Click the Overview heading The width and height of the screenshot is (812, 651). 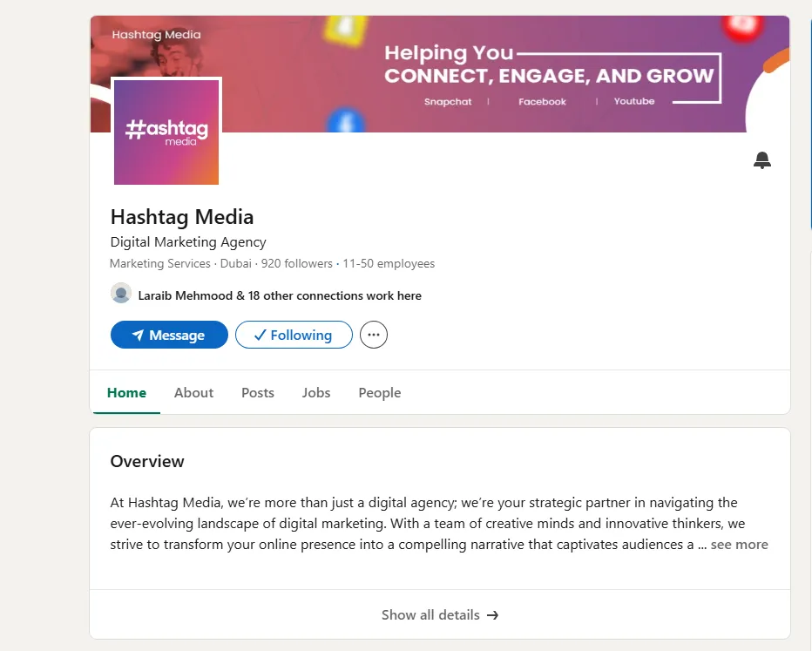(x=147, y=461)
